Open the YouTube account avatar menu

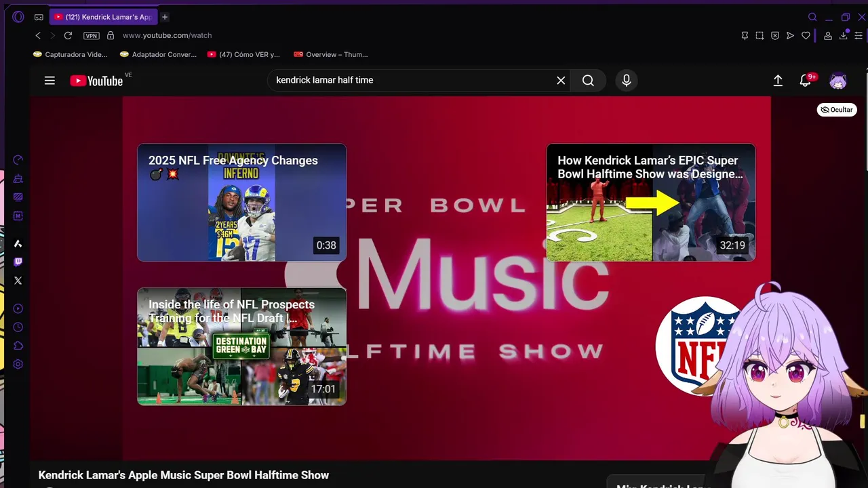coord(838,80)
